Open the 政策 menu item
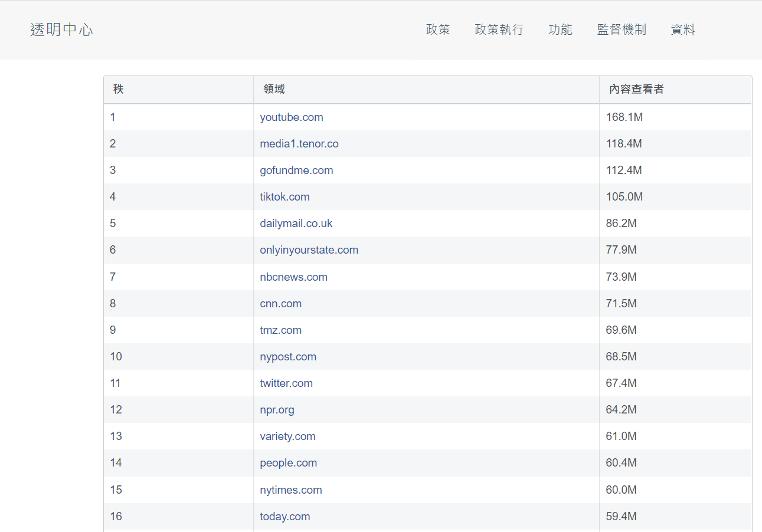 coord(438,29)
